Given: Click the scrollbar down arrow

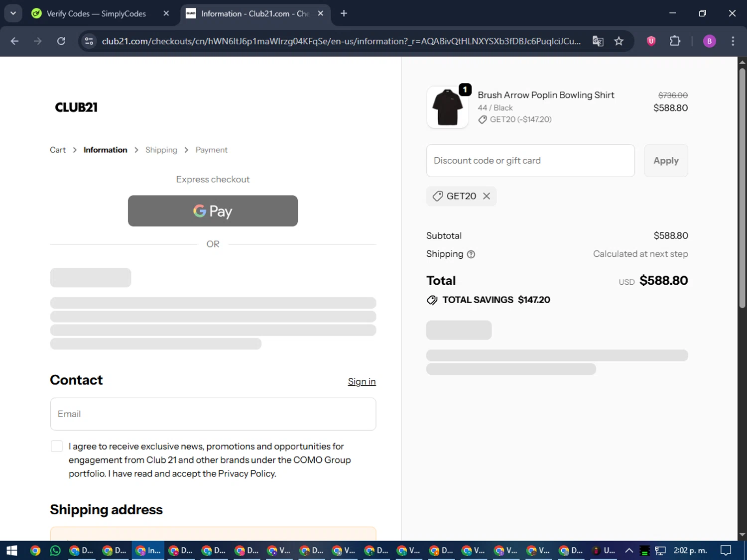Looking at the screenshot, I should coord(742,535).
